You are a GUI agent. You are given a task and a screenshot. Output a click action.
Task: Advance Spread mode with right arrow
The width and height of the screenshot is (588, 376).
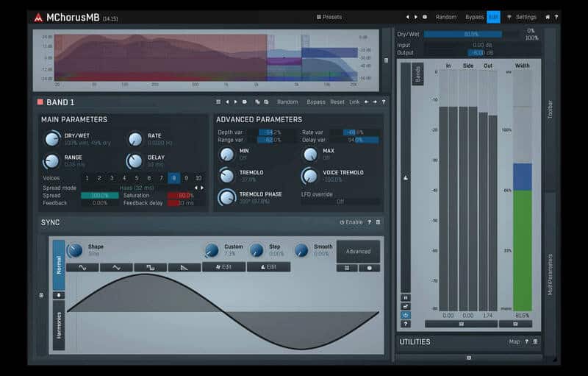click(202, 188)
